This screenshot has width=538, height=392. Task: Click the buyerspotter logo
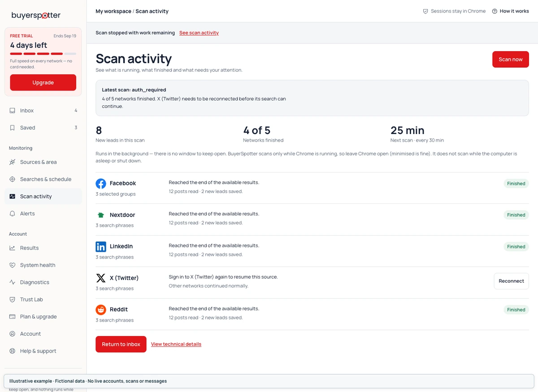click(x=36, y=15)
